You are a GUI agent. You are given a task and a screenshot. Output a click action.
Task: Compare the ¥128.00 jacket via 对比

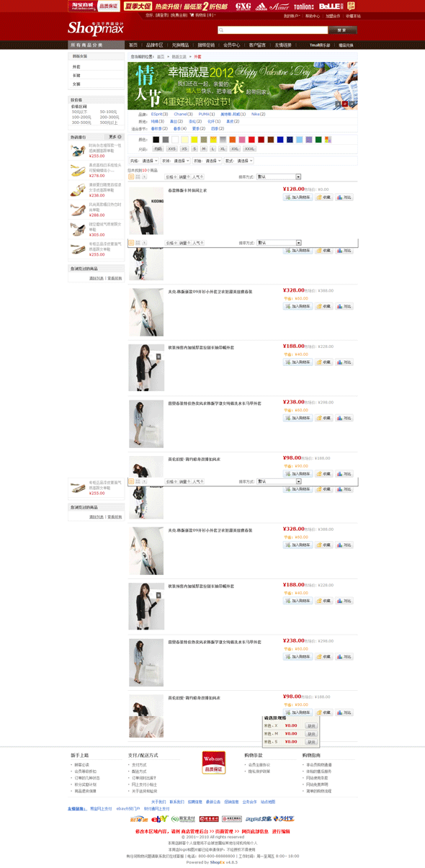coord(345,197)
